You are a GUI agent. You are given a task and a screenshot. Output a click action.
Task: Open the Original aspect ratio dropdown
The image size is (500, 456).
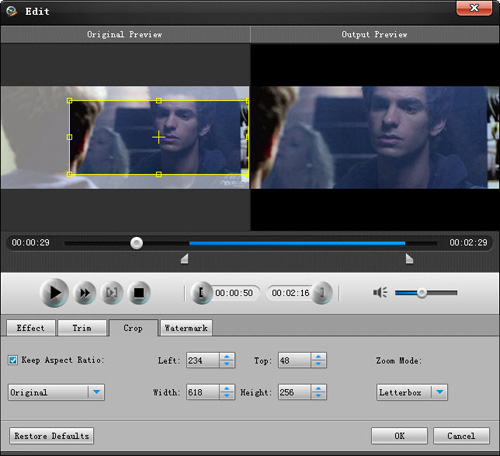coord(56,392)
